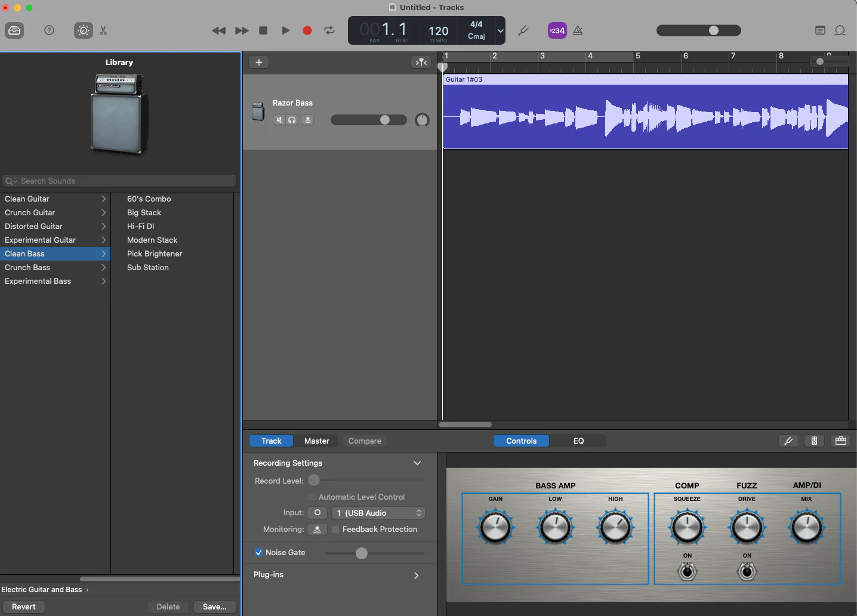Click the Razor Bass track volume slider

[x=368, y=120]
